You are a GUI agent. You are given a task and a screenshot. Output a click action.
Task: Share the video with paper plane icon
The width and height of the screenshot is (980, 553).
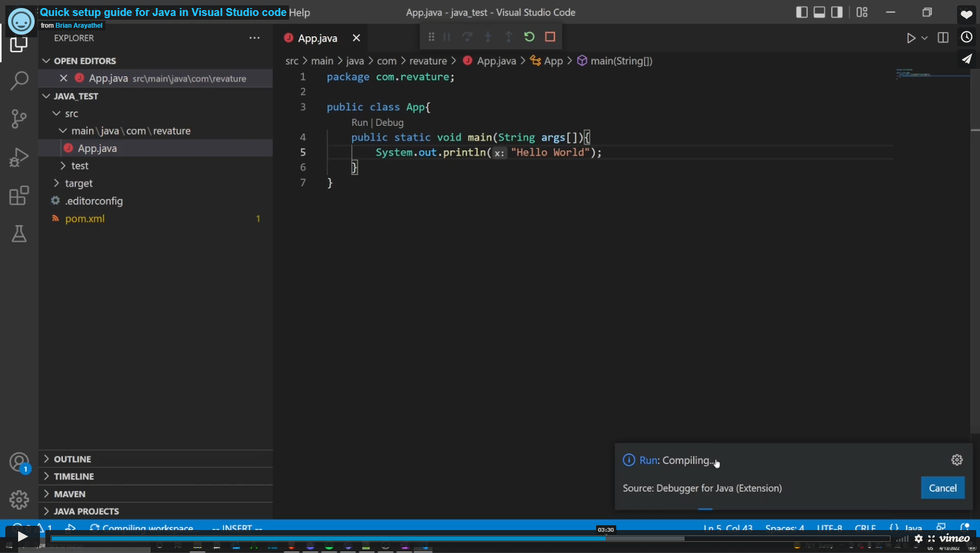pos(967,59)
